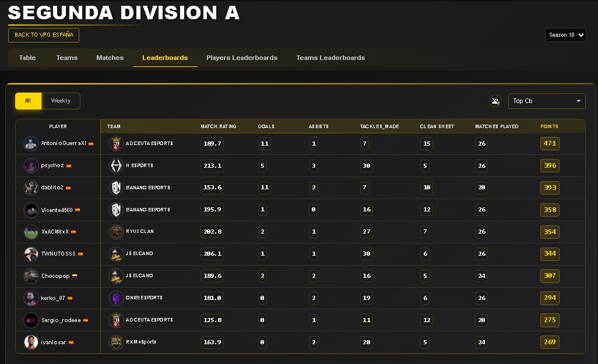Open Onibi Esports team logo

tap(116, 298)
